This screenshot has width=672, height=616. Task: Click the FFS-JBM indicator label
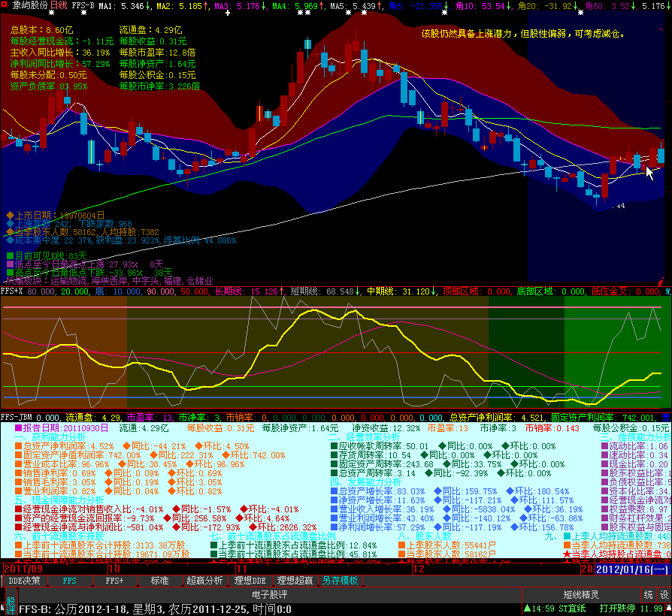click(x=17, y=417)
